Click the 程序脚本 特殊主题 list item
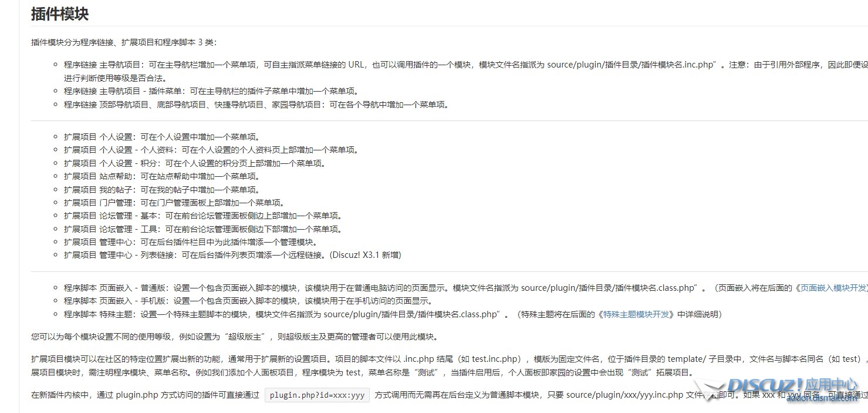The height and width of the screenshot is (413, 868). tap(282, 314)
